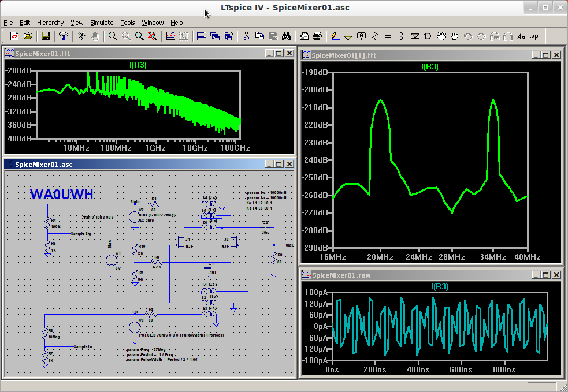Open the Simulate menu
Screen dimensions: 568x392
[x=102, y=23]
